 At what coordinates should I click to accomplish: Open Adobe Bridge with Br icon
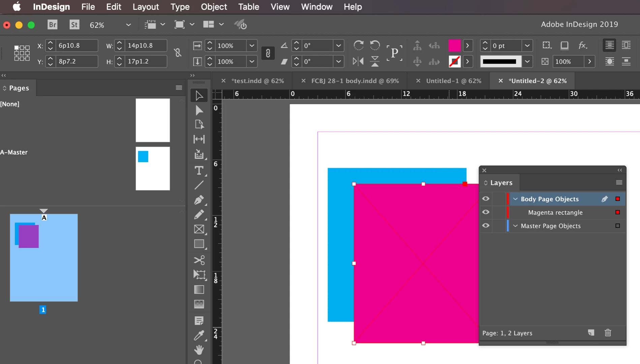tap(53, 25)
